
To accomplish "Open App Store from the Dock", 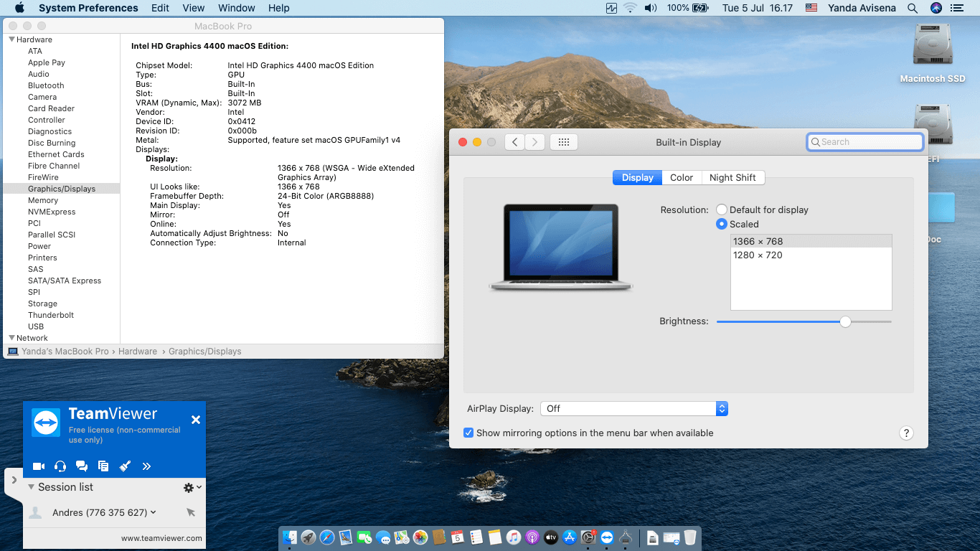I will tap(570, 537).
